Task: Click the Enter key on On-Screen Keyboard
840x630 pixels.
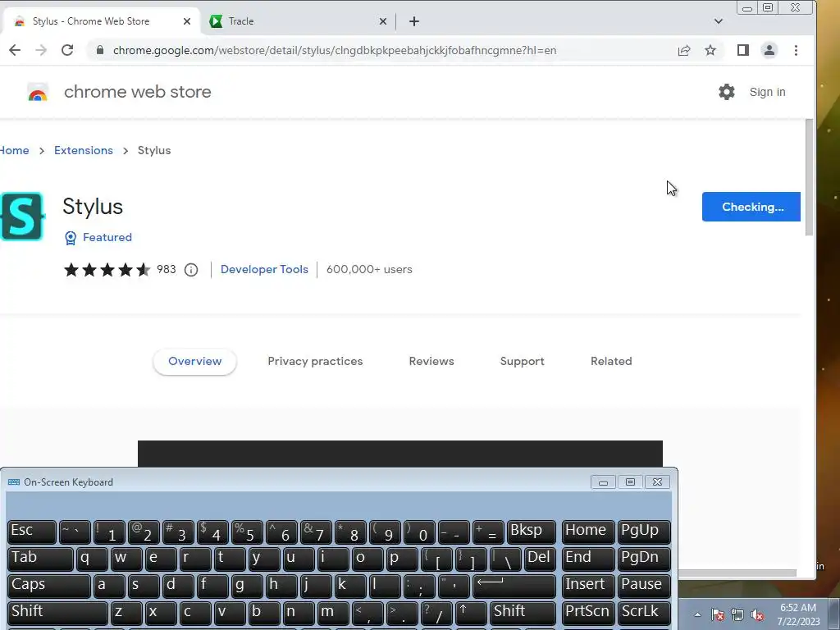Action: pyautogui.click(x=514, y=586)
